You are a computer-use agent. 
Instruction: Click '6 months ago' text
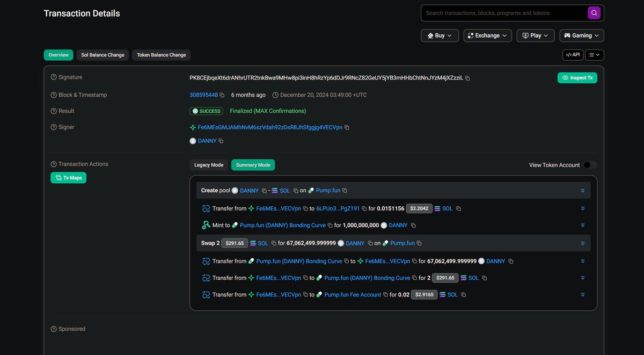tap(248, 95)
